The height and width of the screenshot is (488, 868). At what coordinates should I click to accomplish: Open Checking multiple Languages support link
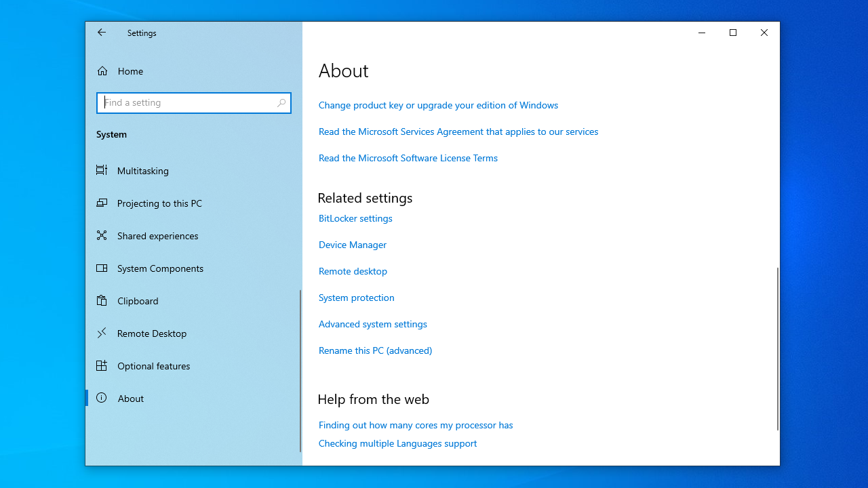(397, 443)
